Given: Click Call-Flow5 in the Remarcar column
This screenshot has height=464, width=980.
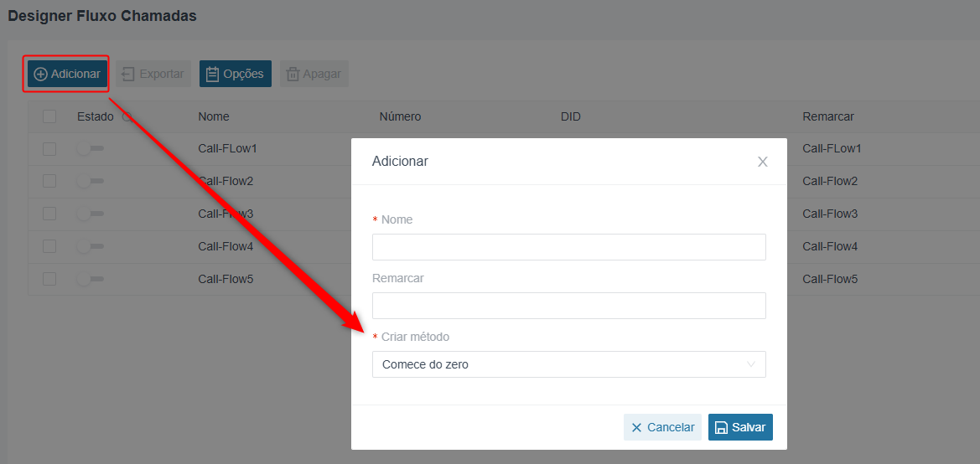Looking at the screenshot, I should (x=830, y=279).
